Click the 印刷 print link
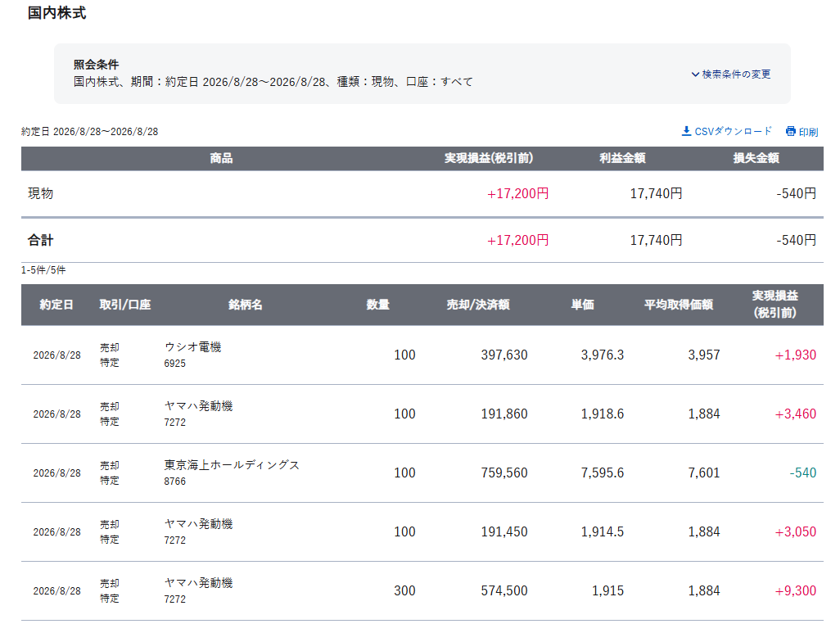Image resolution: width=840 pixels, height=633 pixels. click(808, 132)
